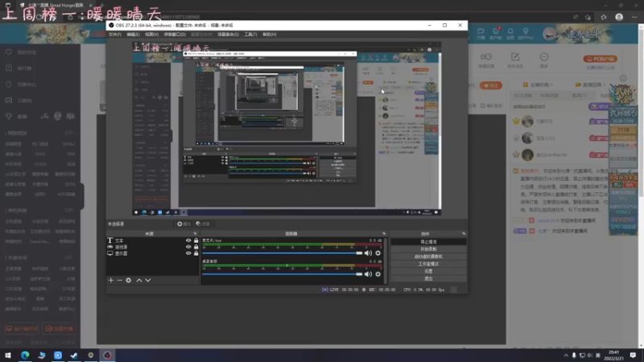Pop out the 混音器 dock panel

pyautogui.click(x=384, y=233)
